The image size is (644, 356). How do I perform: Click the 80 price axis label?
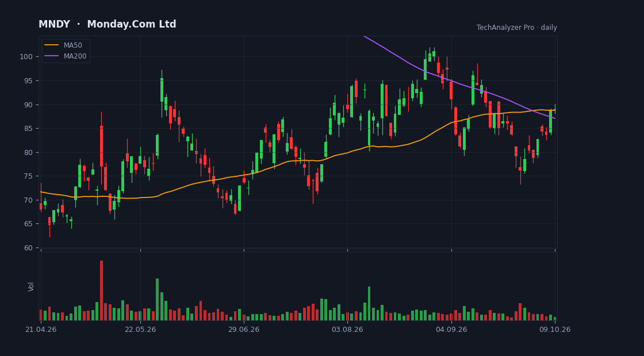[29, 152]
